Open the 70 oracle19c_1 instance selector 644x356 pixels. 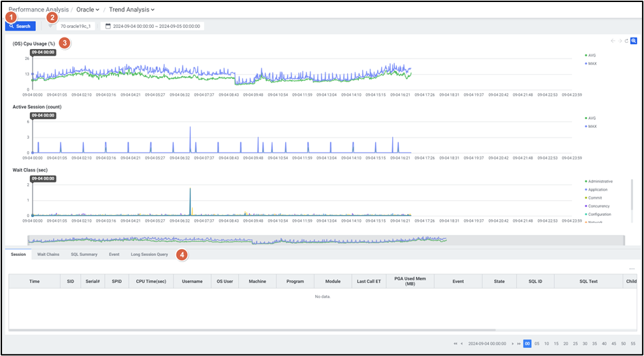tap(76, 26)
